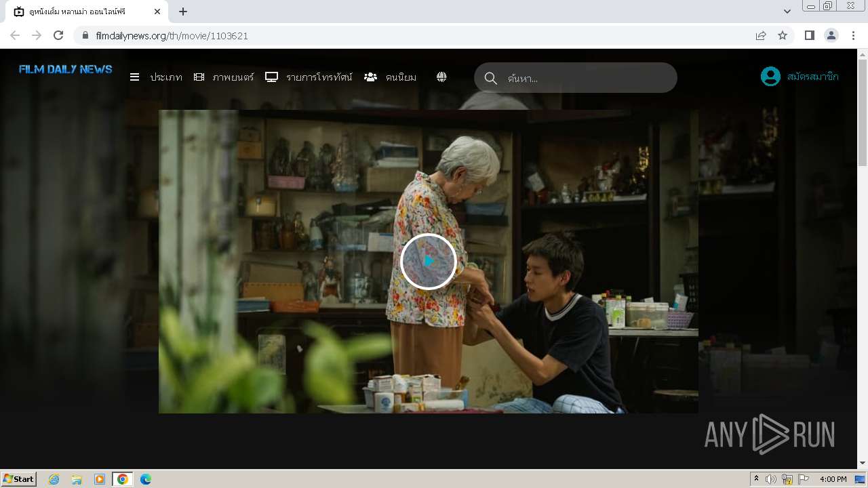The width and height of the screenshot is (868, 488).
Task: Click the scrollbar down arrow
Action: (863, 464)
